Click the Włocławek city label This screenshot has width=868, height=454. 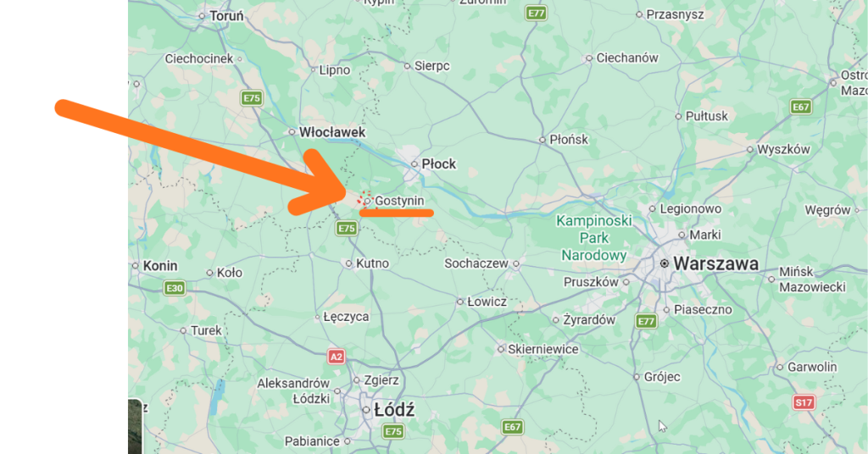pyautogui.click(x=332, y=132)
